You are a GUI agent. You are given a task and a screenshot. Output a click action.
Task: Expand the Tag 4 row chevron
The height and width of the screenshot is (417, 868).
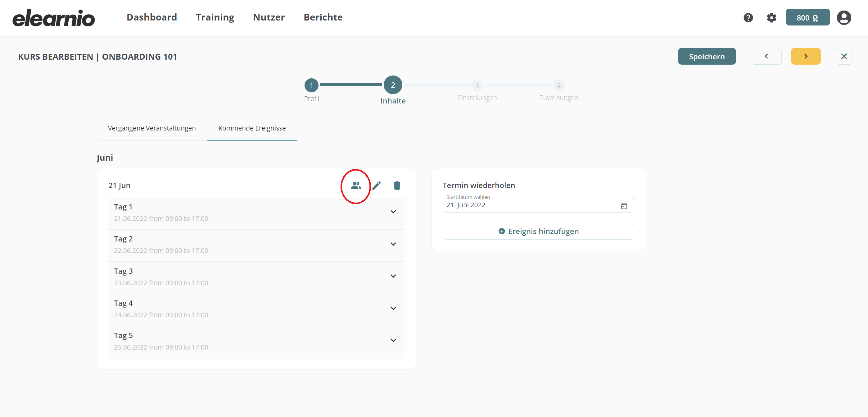pyautogui.click(x=393, y=308)
